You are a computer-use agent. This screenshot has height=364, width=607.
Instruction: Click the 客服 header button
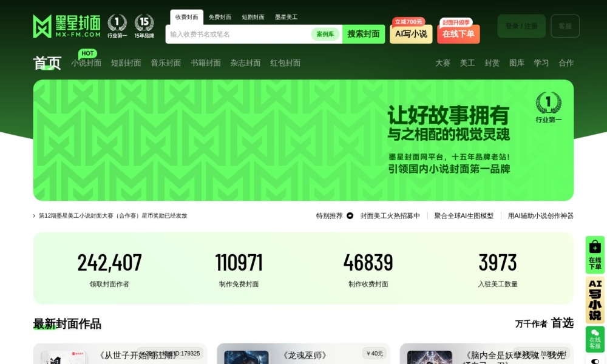click(x=565, y=26)
